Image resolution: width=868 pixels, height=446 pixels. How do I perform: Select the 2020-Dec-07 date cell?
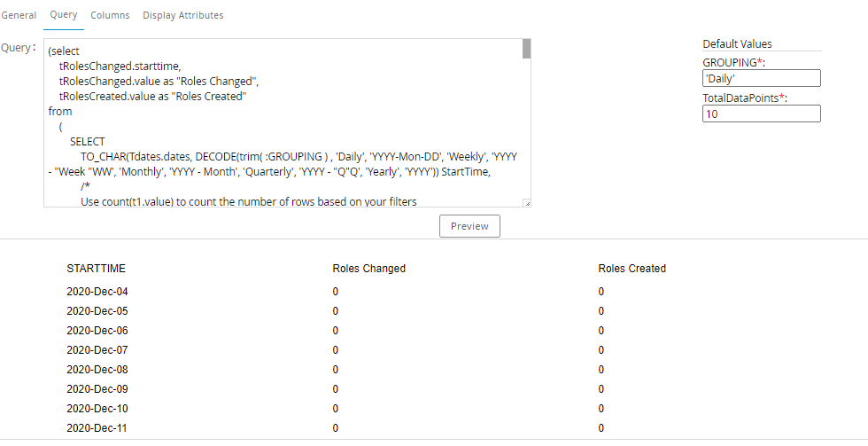(x=97, y=350)
